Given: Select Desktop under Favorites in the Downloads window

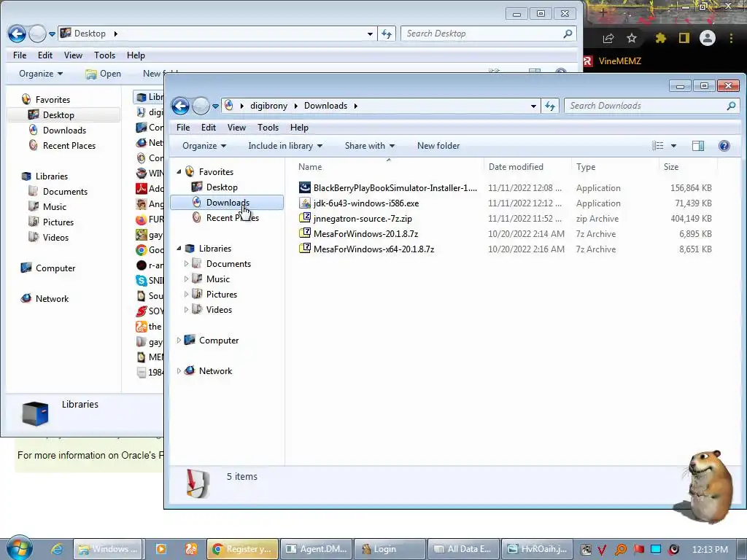Looking at the screenshot, I should 222,187.
